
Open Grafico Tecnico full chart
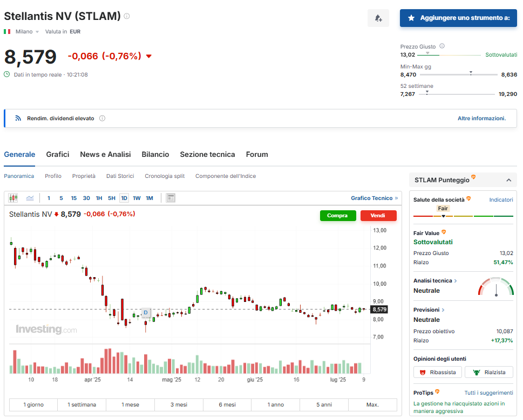pos(374,198)
